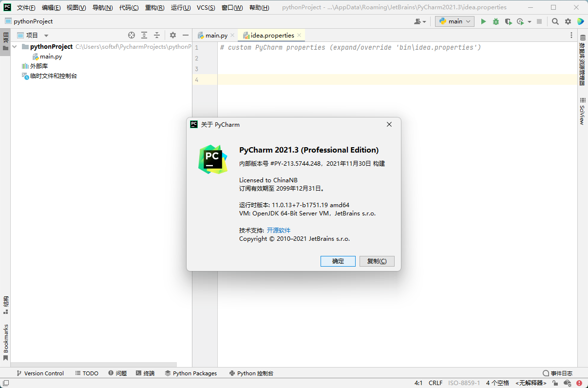
Task: Launch the profiler icon in toolbar
Action: tap(520, 21)
